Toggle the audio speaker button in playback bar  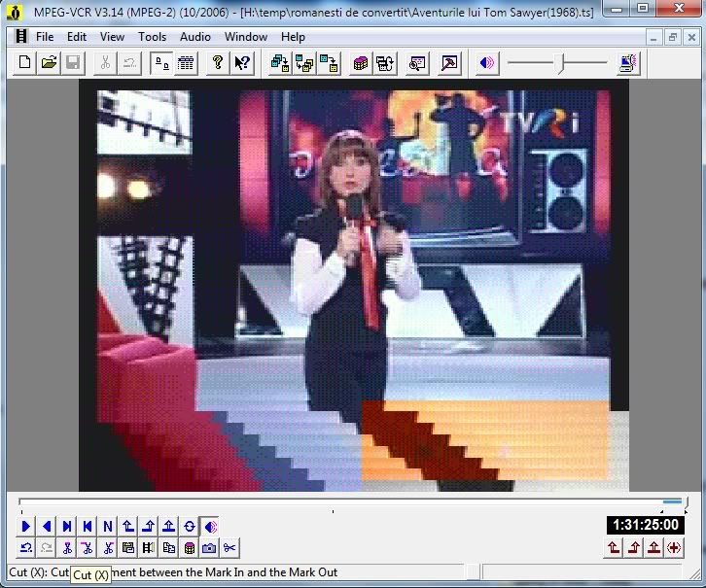click(x=211, y=526)
